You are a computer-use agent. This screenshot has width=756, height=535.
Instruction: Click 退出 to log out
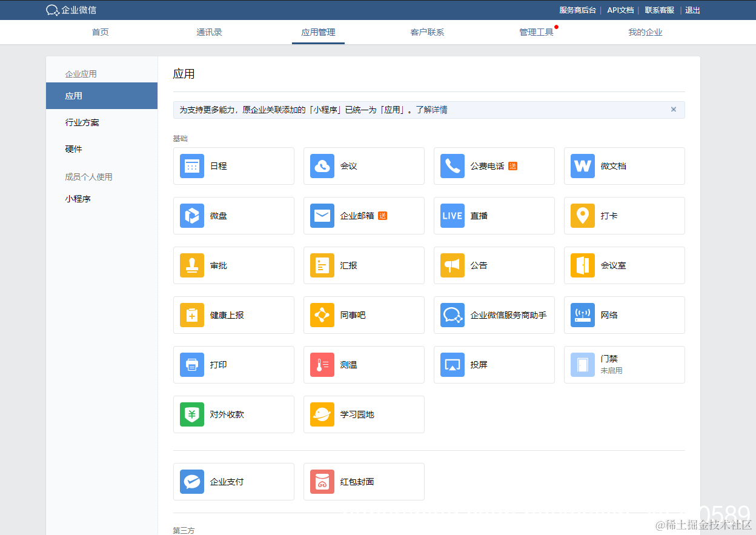click(693, 10)
